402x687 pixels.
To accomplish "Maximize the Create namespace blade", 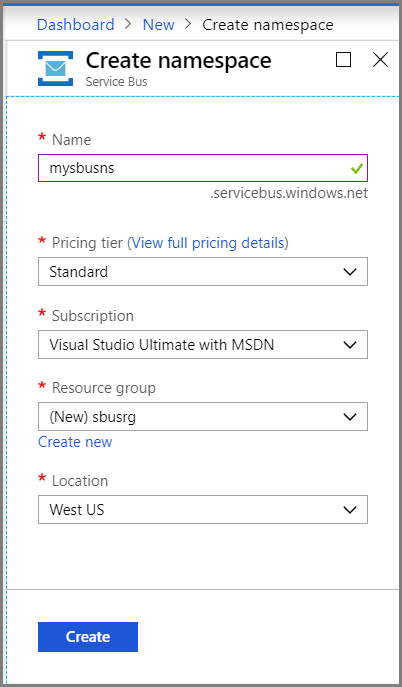I will tap(343, 60).
